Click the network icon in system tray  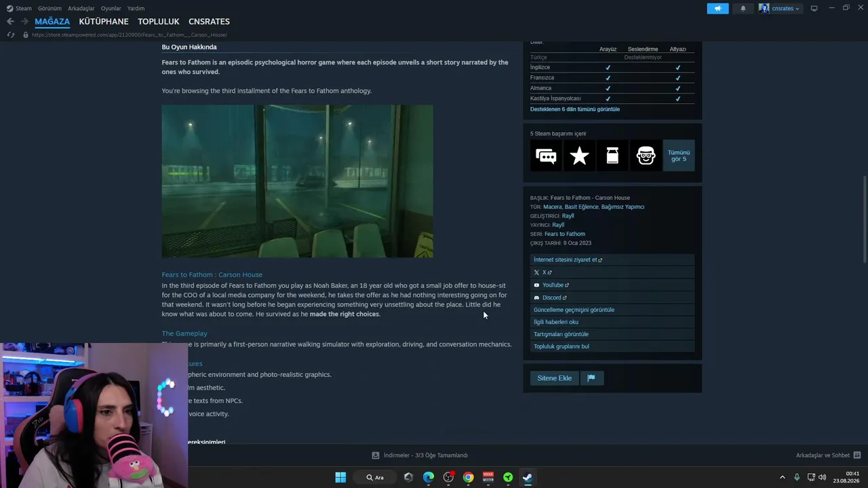(x=810, y=477)
